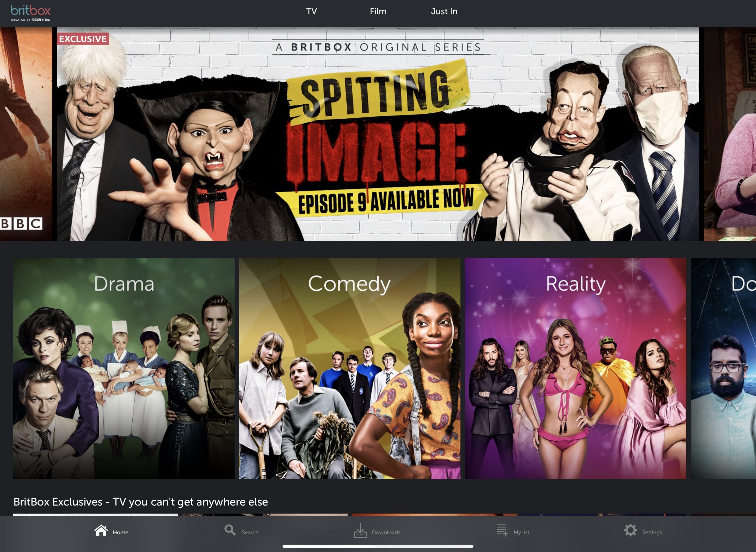The width and height of the screenshot is (756, 552).
Task: Show the previous BBC carousel banner
Action: 26,134
